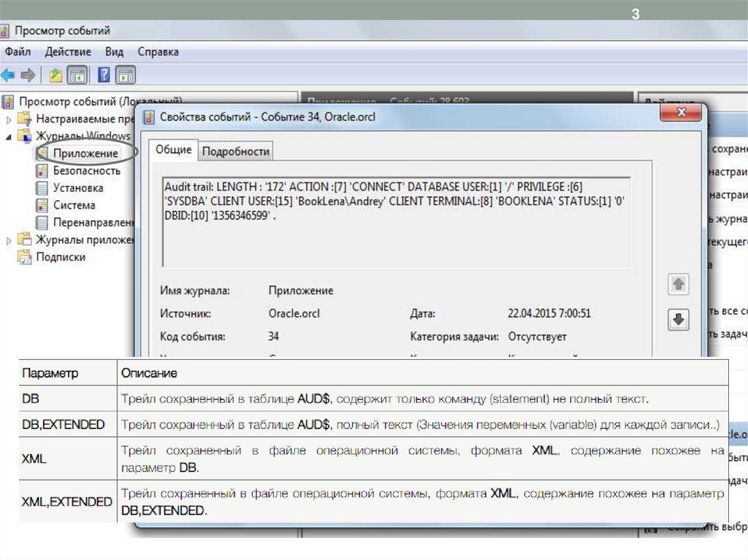Toggle the Action pane show/hide icon
Screen dimensions: 748x560
point(126,74)
